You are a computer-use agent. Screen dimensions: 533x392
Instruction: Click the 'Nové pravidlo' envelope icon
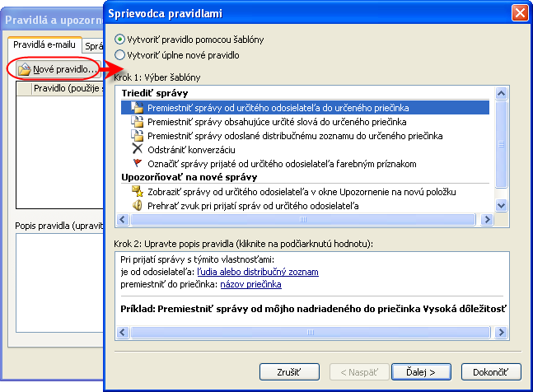pyautogui.click(x=24, y=70)
